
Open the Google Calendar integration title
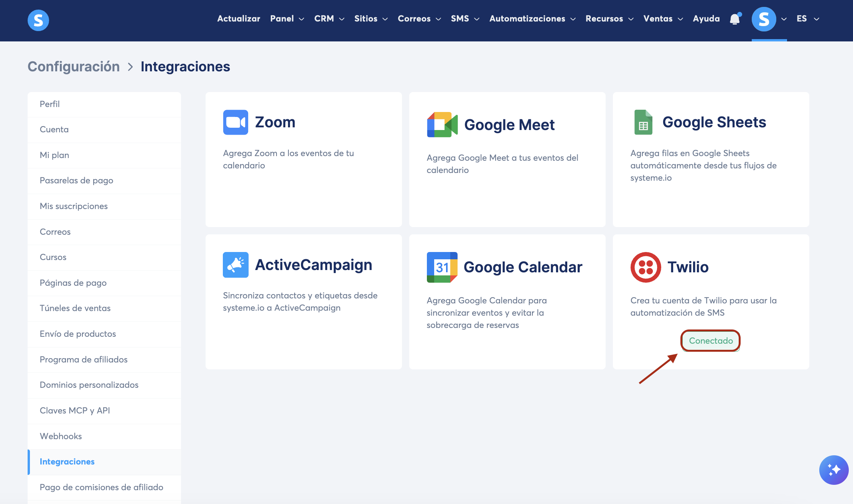523,267
